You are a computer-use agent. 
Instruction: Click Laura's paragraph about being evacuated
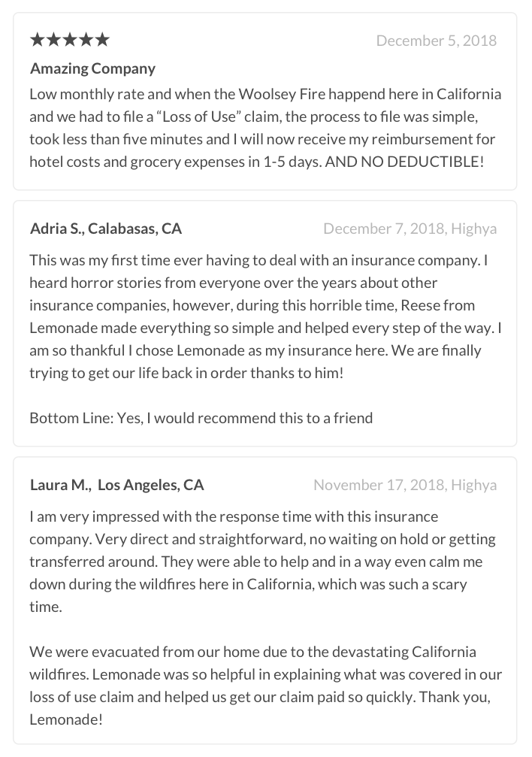(265, 686)
